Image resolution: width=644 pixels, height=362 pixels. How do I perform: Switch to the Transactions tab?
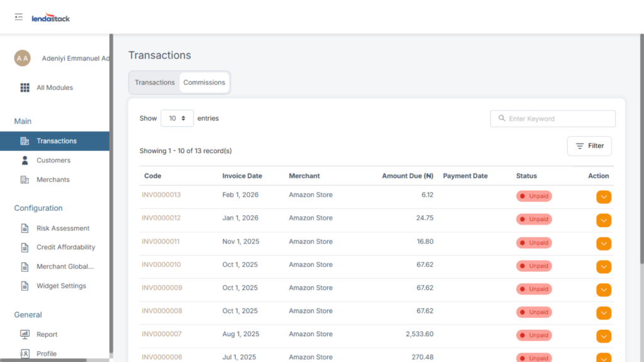coord(155,82)
